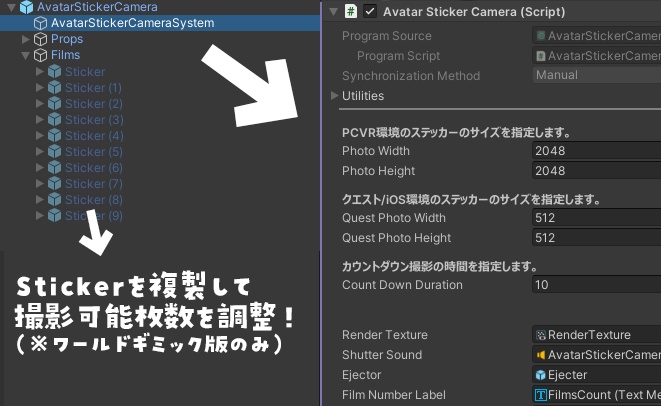The image size is (661, 406).
Task: Click the Count Down Duration label
Action: (402, 285)
